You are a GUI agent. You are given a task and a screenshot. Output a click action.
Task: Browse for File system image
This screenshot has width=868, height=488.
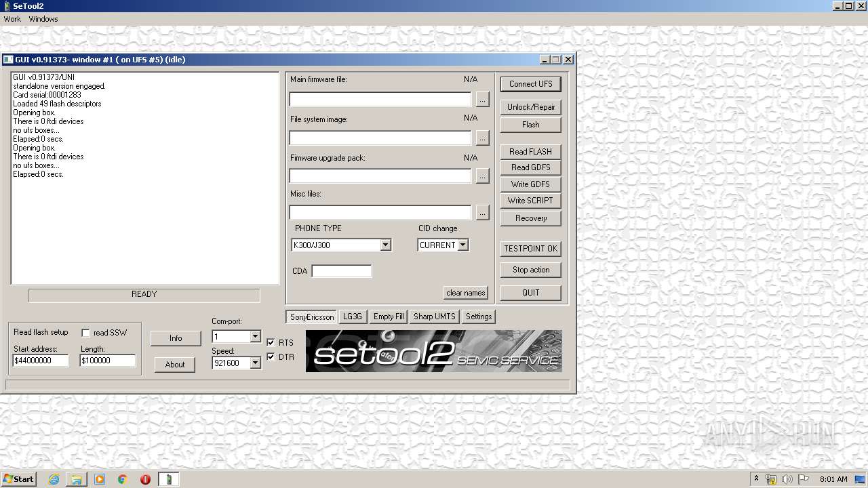pos(482,138)
